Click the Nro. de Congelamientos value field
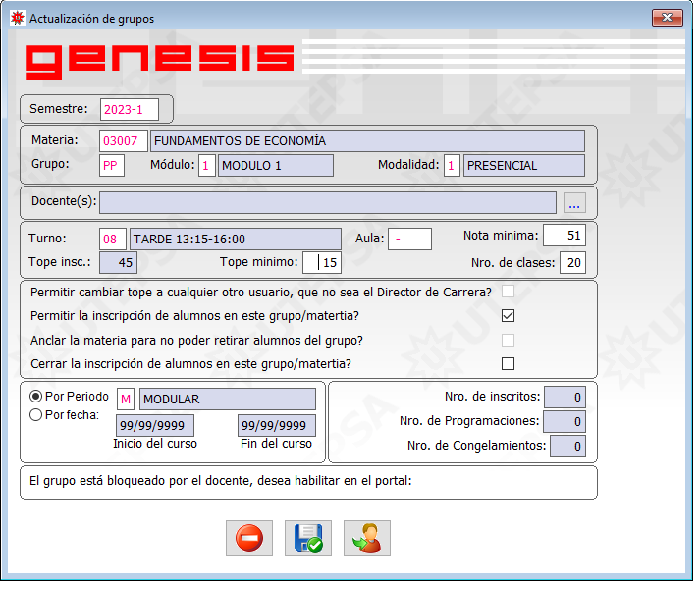This screenshot has width=700, height=589. click(x=567, y=446)
